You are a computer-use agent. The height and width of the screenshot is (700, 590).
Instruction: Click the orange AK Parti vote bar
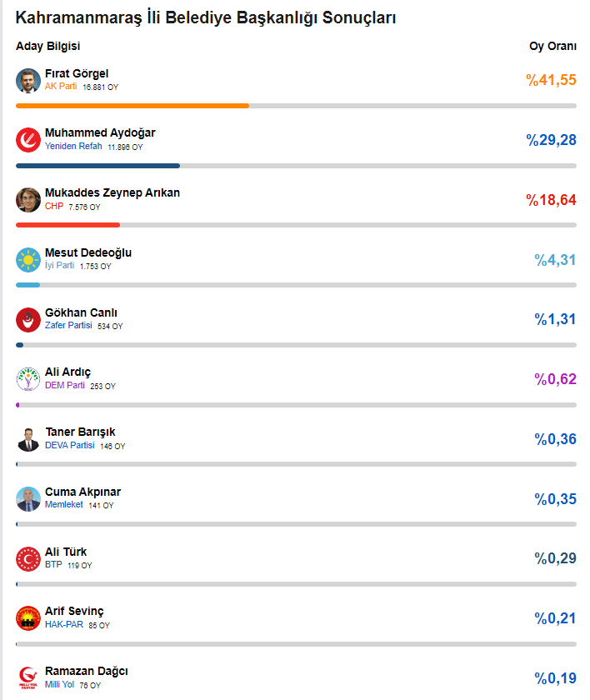tap(132, 106)
